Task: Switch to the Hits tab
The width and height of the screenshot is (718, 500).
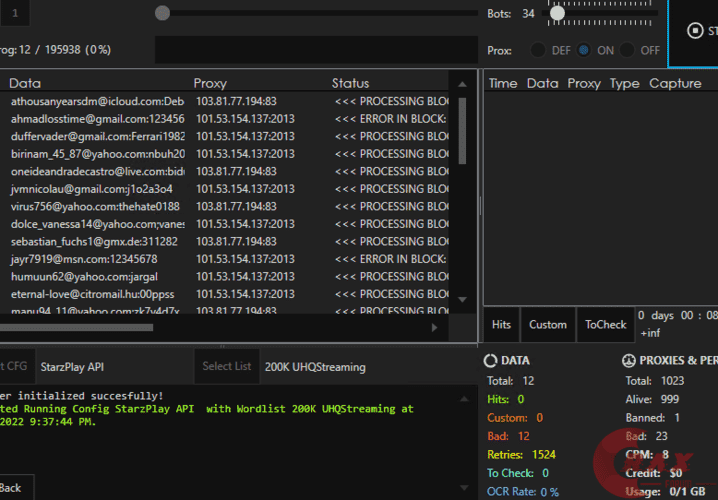Action: pos(501,324)
